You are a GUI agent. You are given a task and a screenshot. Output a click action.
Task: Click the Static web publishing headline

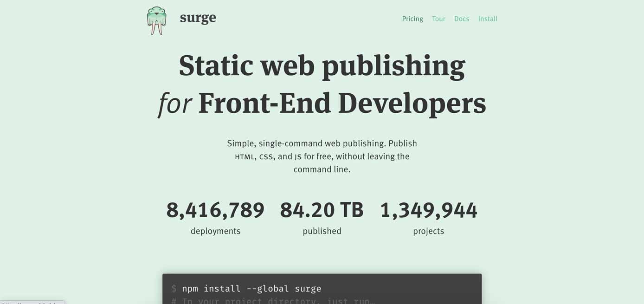322,66
